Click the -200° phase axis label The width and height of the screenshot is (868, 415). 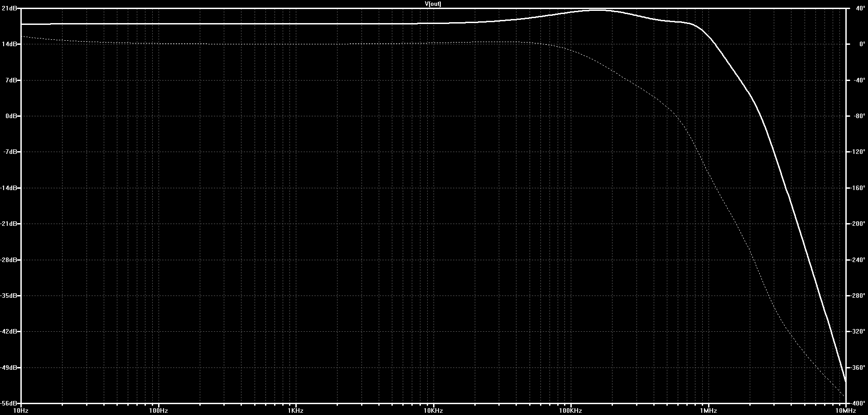[858, 224]
